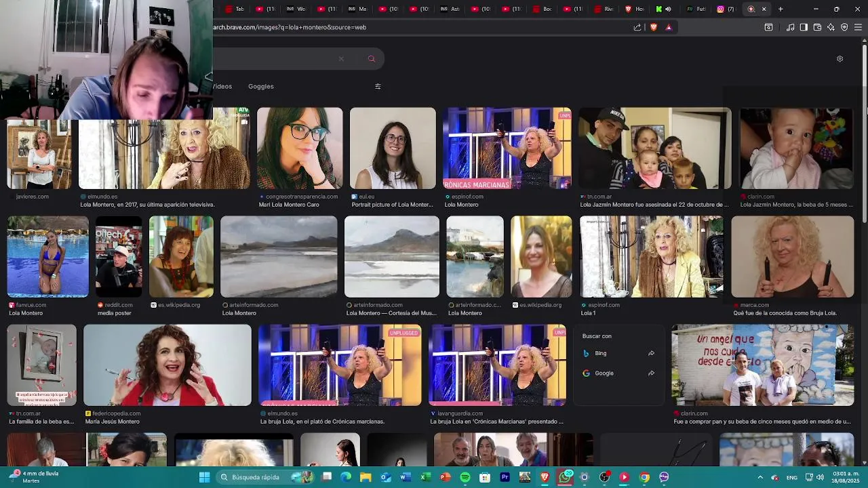Open the poolside bikini photo thumbnail
This screenshot has width=868, height=488.
[47, 256]
